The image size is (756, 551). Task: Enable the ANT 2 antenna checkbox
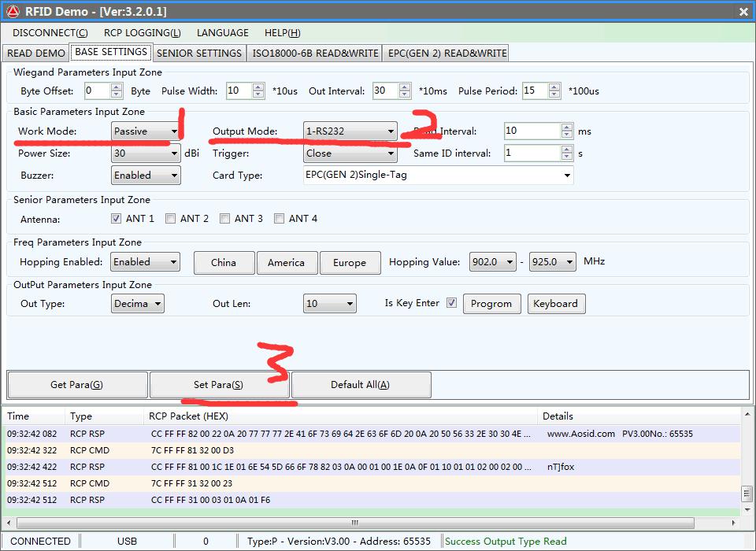click(x=170, y=219)
